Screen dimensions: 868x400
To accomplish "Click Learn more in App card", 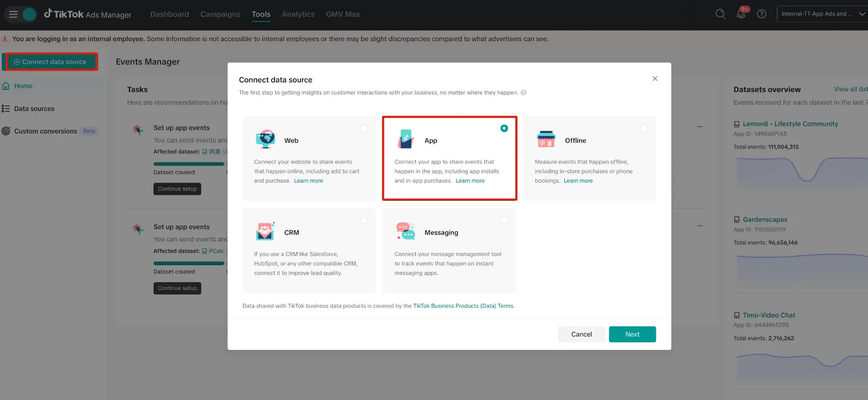I will click(470, 181).
